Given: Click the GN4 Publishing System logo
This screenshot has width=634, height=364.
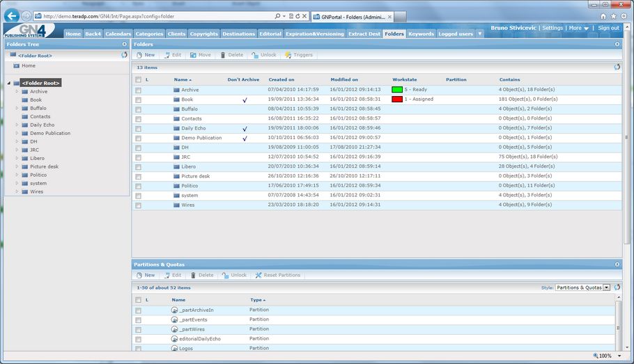Looking at the screenshot, I should pyautogui.click(x=29, y=31).
